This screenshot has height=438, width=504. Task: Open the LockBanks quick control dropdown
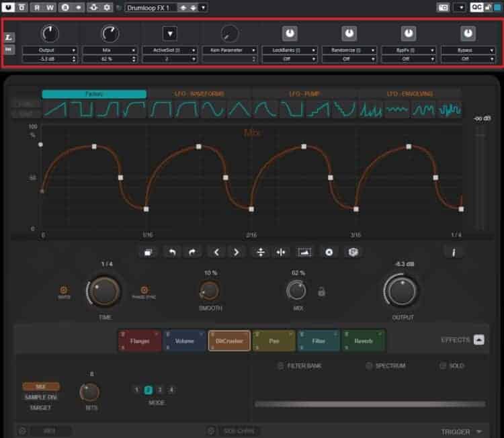coord(289,50)
